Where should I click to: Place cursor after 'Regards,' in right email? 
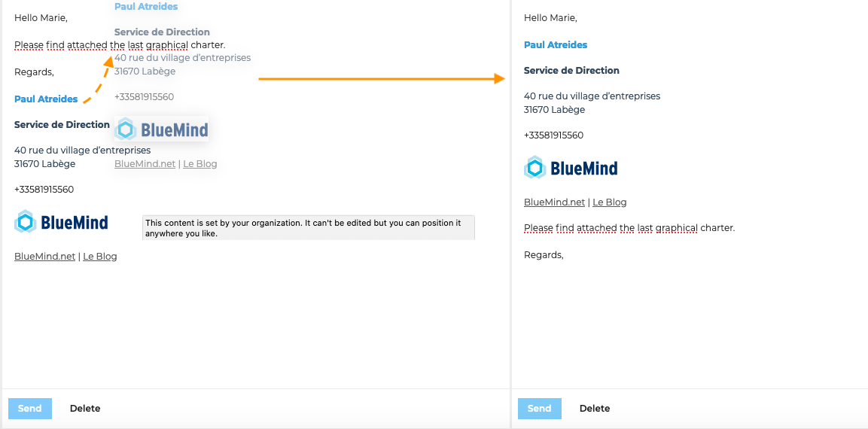tap(564, 255)
